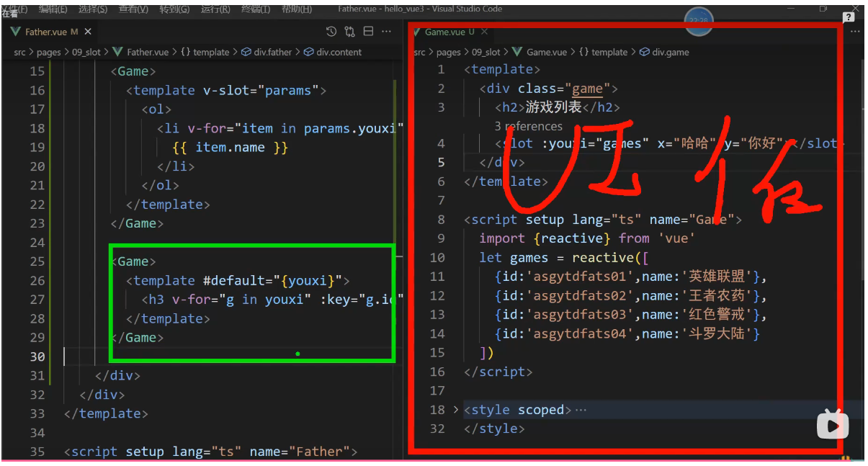Viewport: 868px width, 466px height.
Task: Split the Father.vue editor to the right
Action: [x=368, y=32]
